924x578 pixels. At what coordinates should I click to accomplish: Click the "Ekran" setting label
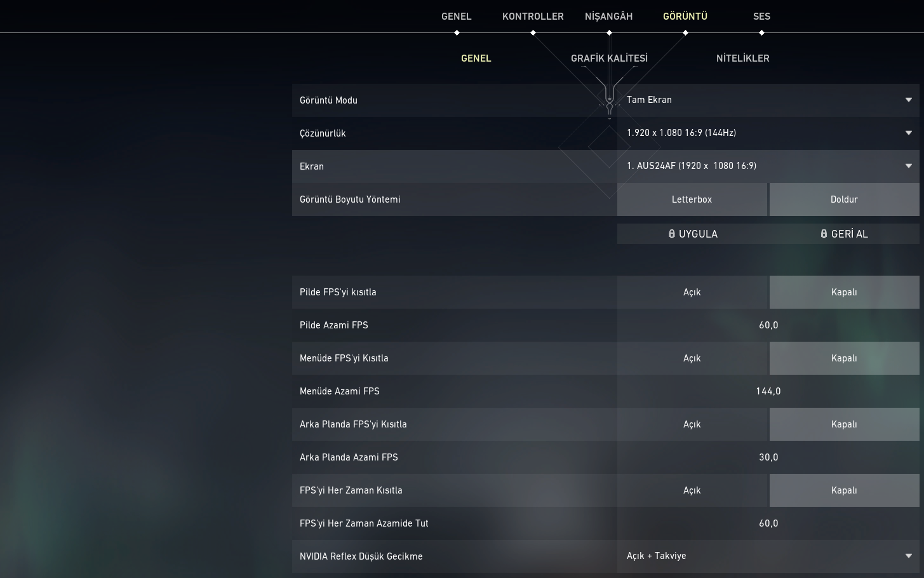[x=312, y=166]
